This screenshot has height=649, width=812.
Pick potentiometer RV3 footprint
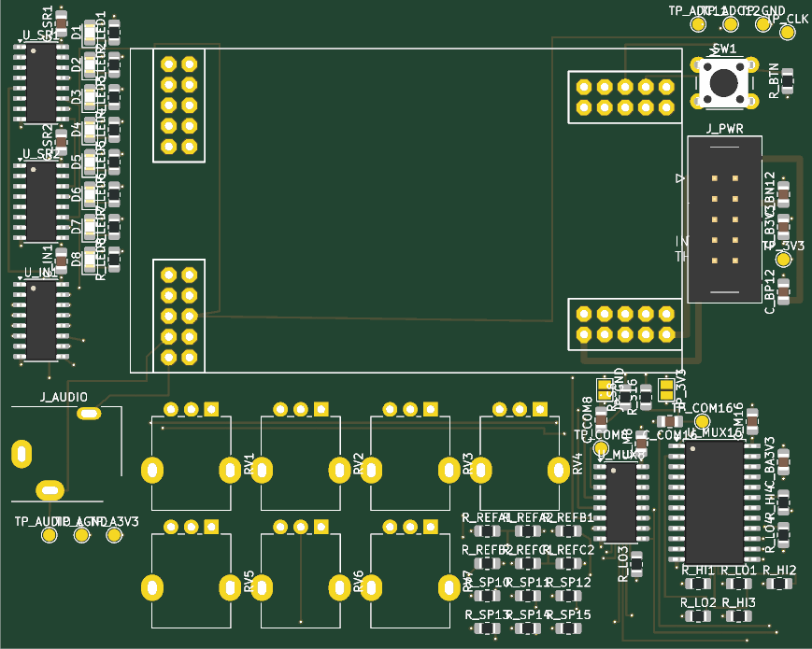pos(410,457)
